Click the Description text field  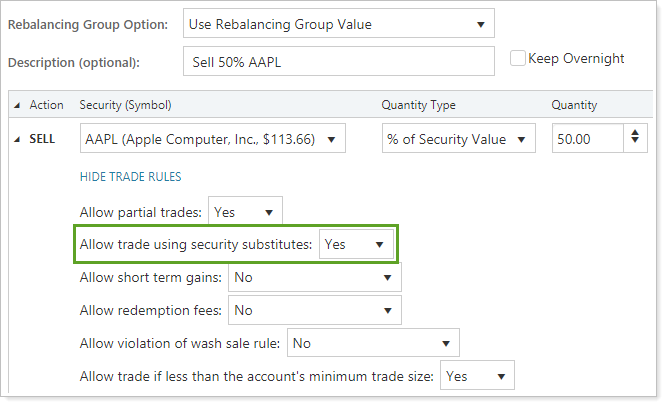339,62
